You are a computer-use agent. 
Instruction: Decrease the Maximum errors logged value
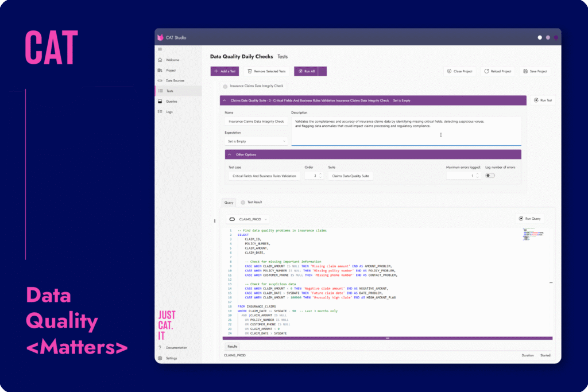tap(477, 177)
